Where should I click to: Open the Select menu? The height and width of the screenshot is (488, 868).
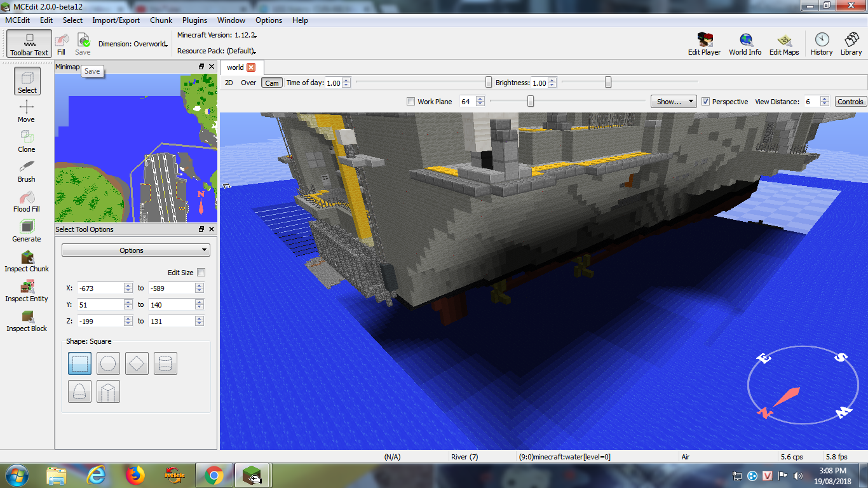[72, 20]
